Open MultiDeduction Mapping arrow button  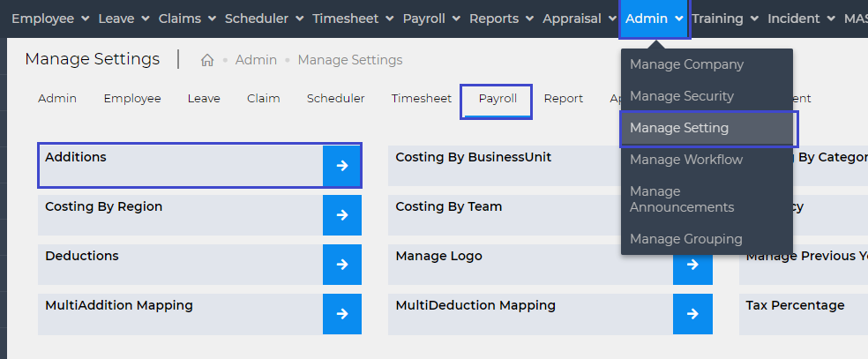692,314
